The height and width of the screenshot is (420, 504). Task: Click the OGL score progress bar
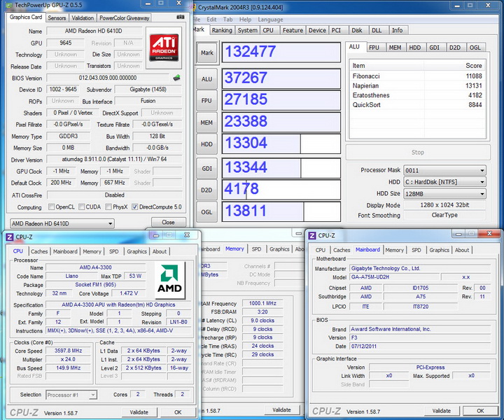281,211
